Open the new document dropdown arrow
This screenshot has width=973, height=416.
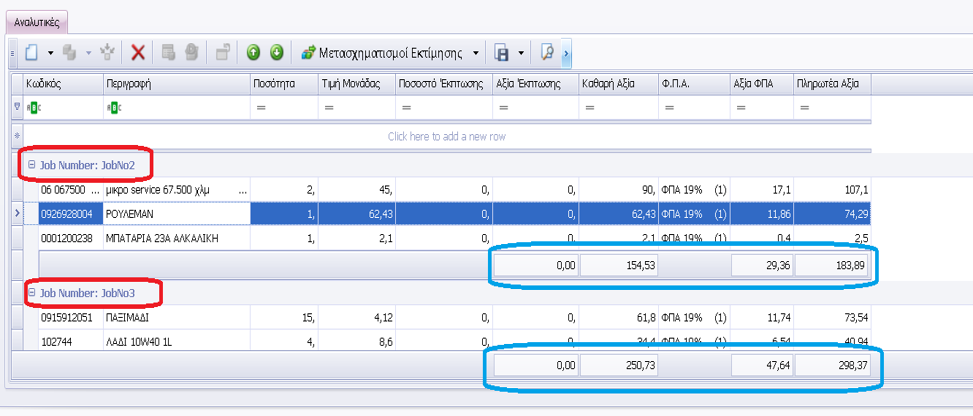[50, 52]
